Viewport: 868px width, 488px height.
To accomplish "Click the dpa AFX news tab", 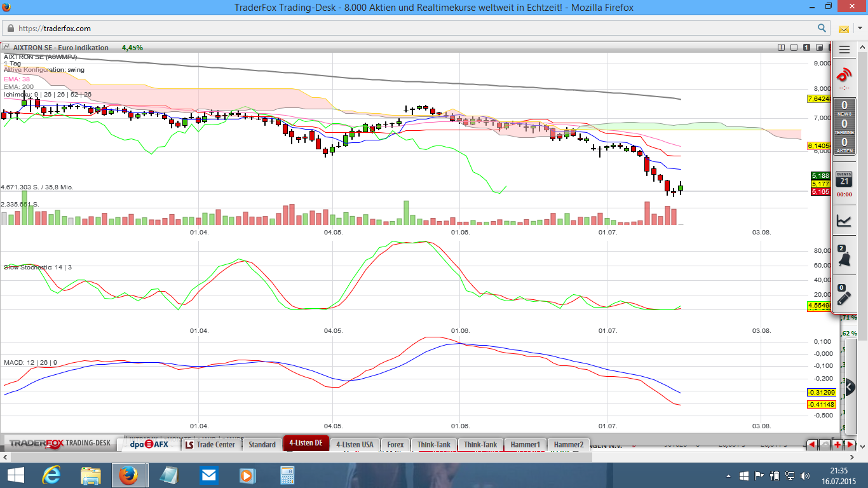I will [149, 444].
